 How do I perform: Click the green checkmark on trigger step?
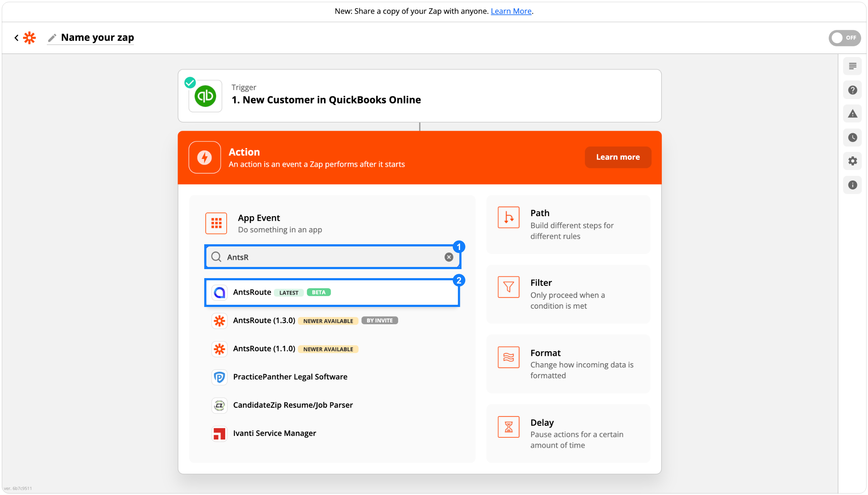(190, 82)
